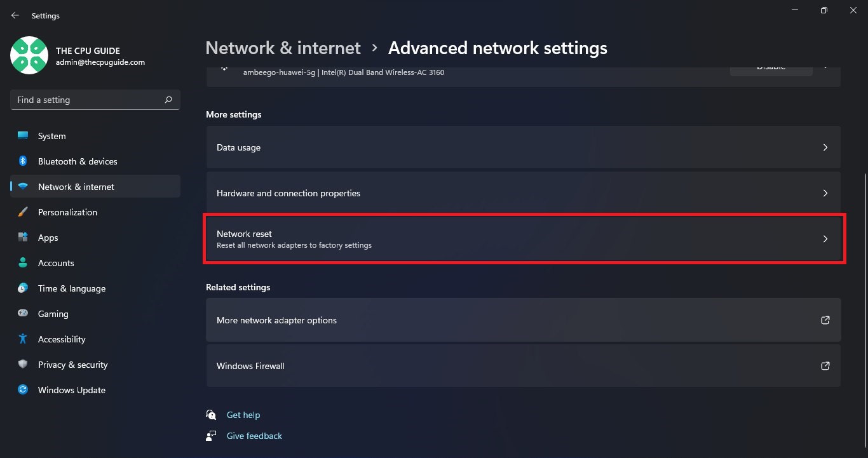The image size is (868, 458).
Task: Click the Windows Update sync icon
Action: click(x=23, y=390)
